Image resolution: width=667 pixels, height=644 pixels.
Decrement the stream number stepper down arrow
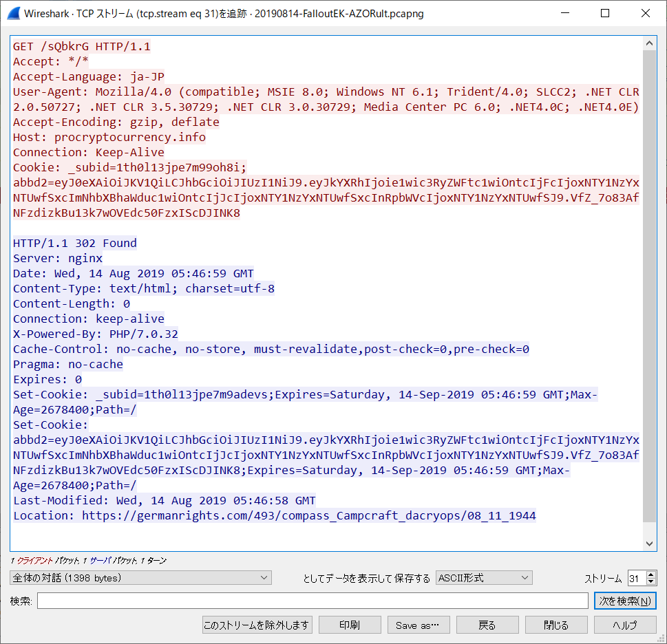[x=651, y=581]
